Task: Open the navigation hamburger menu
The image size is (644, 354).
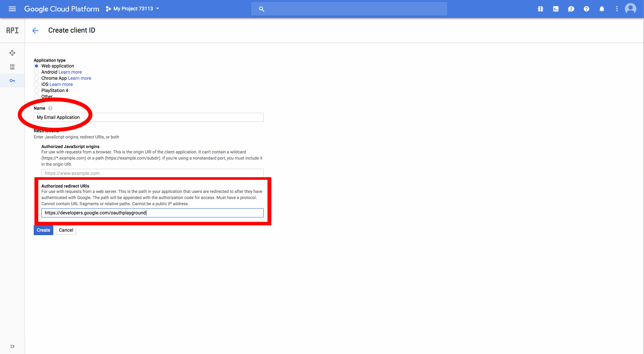Action: (12, 9)
